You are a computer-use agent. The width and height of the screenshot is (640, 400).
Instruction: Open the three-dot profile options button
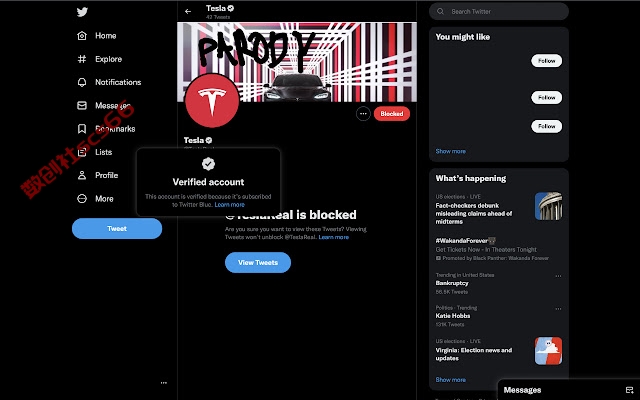363,114
